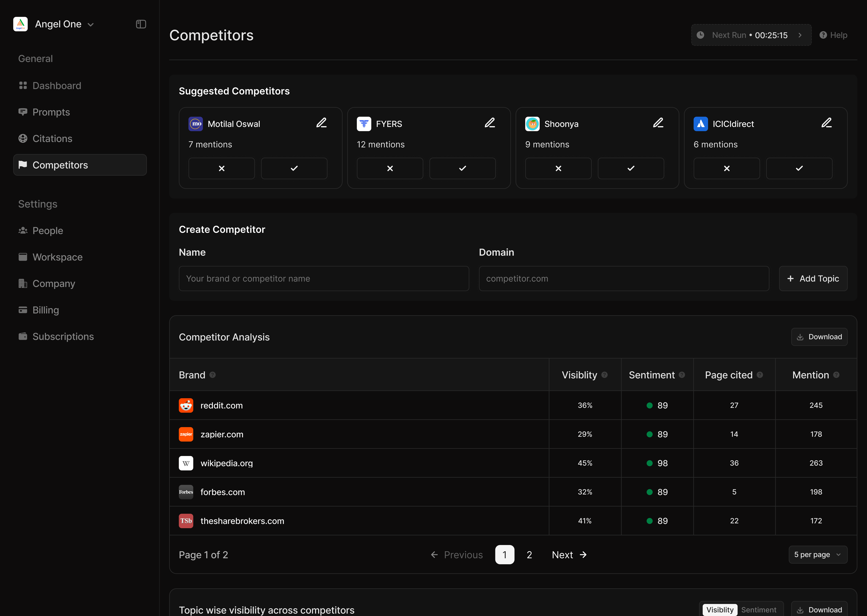Click the Visiblity column info icon
The height and width of the screenshot is (616, 867).
pyautogui.click(x=605, y=375)
